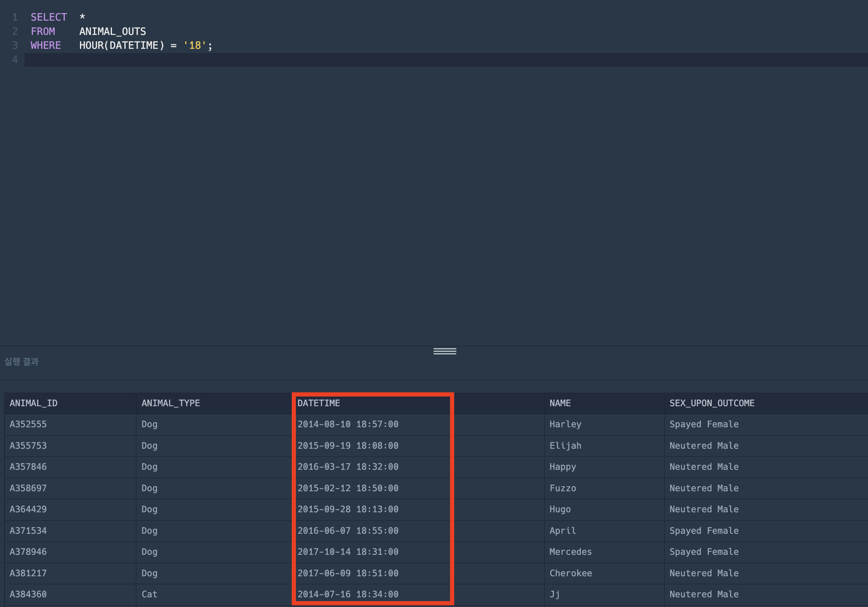Select the Harley name cell
Image resolution: width=868 pixels, height=607 pixels.
565,424
